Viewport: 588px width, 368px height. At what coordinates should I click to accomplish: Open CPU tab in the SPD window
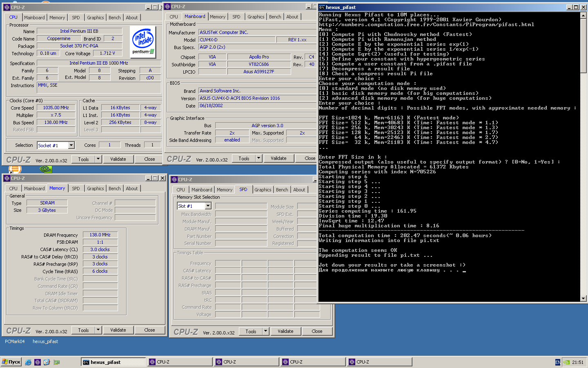[181, 190]
